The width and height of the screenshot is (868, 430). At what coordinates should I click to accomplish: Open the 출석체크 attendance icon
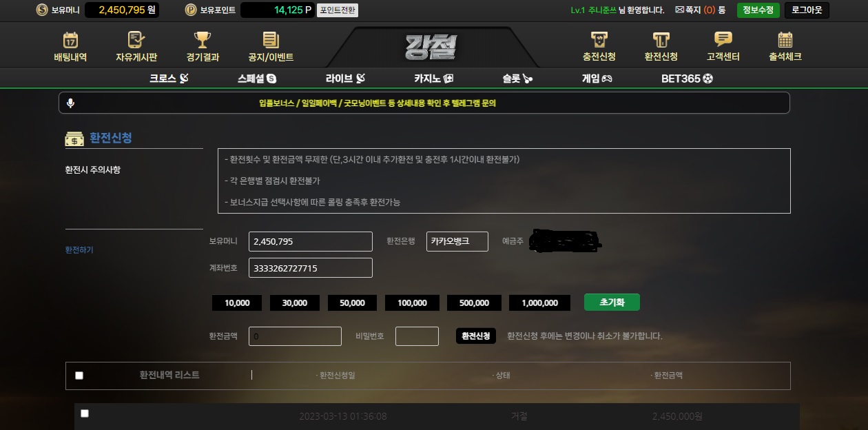click(785, 39)
